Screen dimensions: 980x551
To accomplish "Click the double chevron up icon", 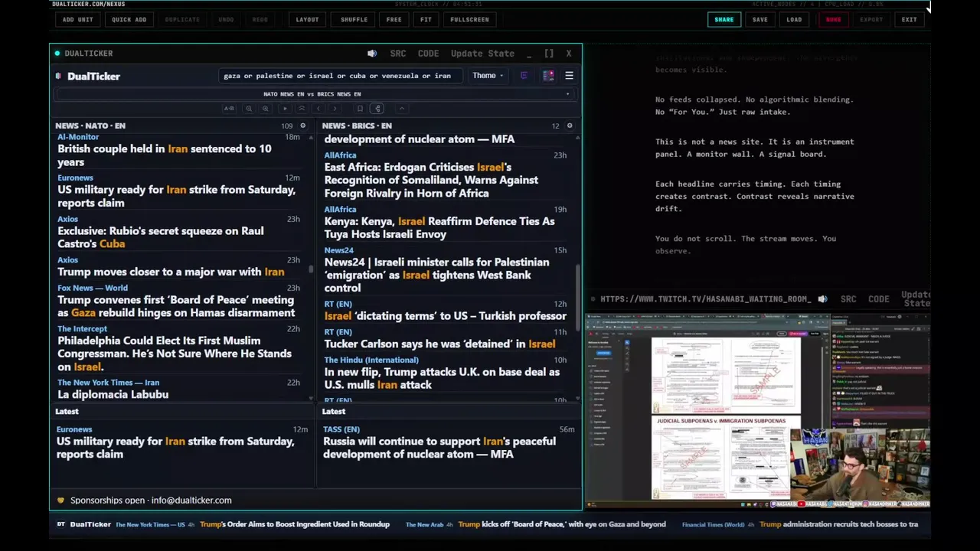I will [x=302, y=109].
